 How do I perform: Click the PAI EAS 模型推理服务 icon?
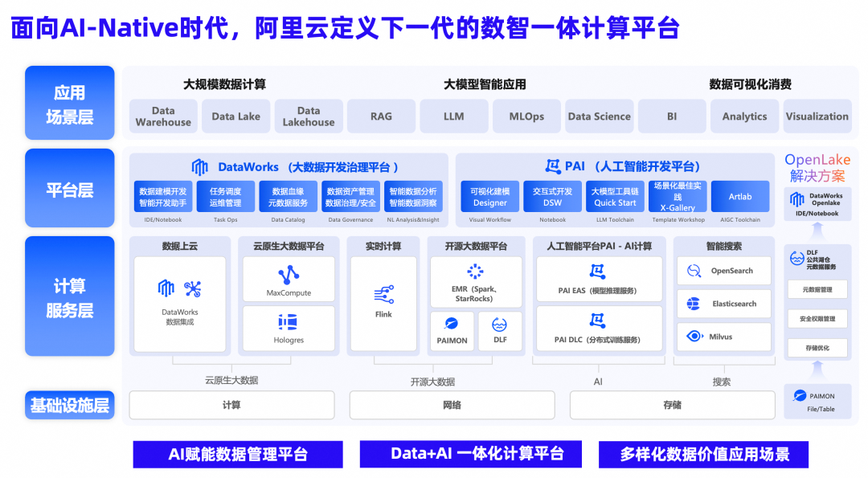(597, 272)
